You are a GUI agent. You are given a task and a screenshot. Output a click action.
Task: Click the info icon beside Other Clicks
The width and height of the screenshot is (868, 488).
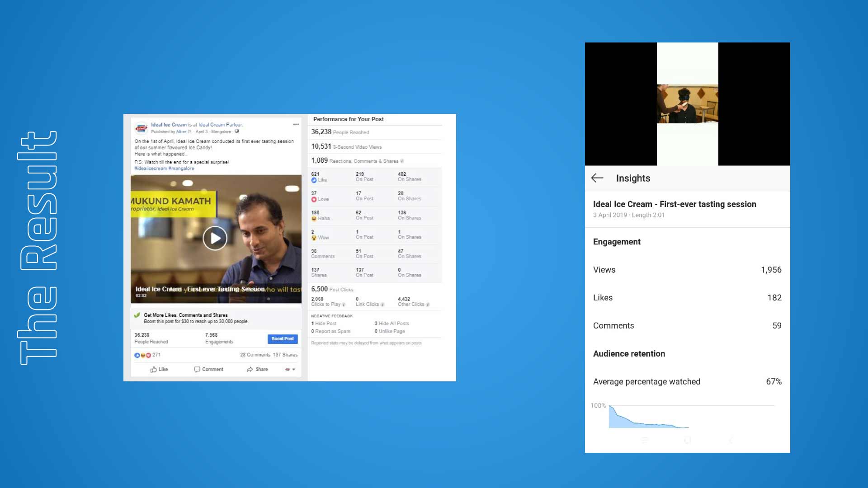428,305
